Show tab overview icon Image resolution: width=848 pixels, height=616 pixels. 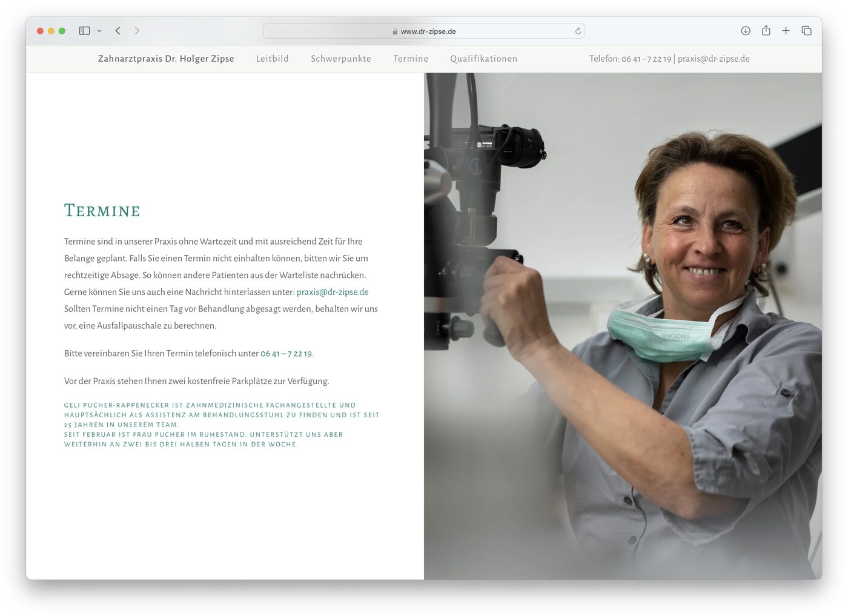(806, 31)
